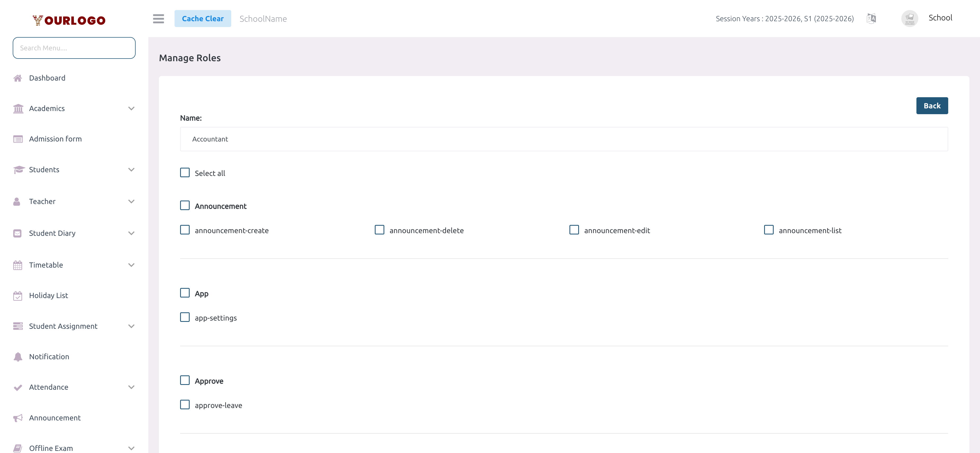Expand the Offline Exam section
This screenshot has width=980, height=453.
(131, 448)
